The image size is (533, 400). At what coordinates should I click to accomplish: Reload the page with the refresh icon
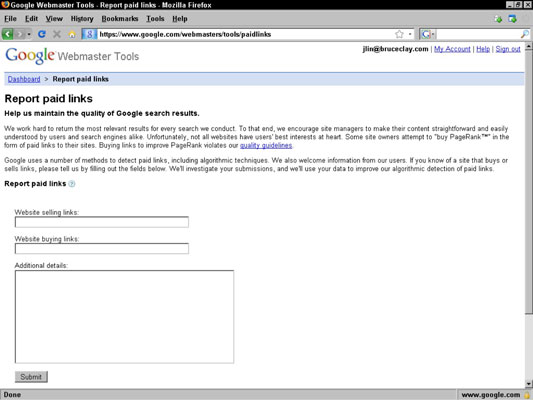click(x=42, y=34)
